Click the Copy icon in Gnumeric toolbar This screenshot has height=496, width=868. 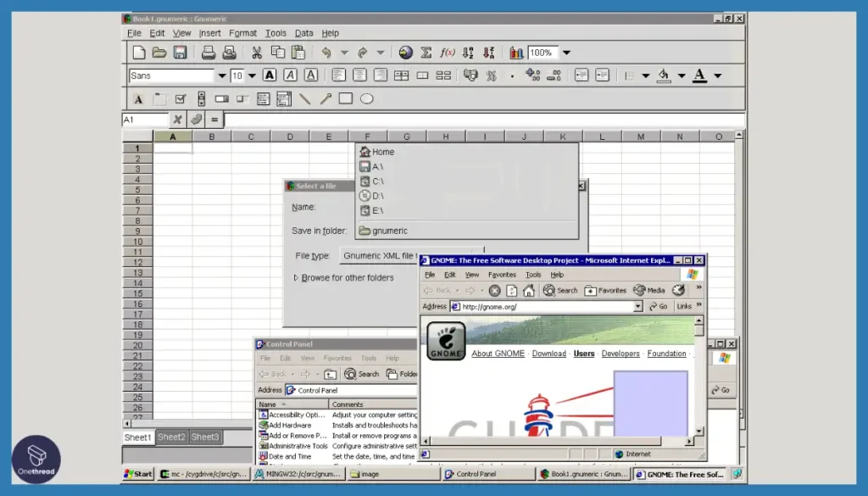(x=277, y=53)
